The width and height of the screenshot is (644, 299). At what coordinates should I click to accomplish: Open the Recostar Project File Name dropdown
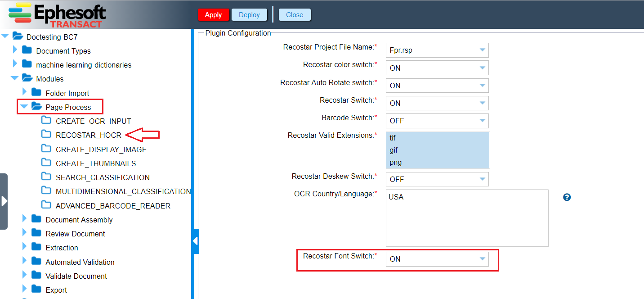437,50
